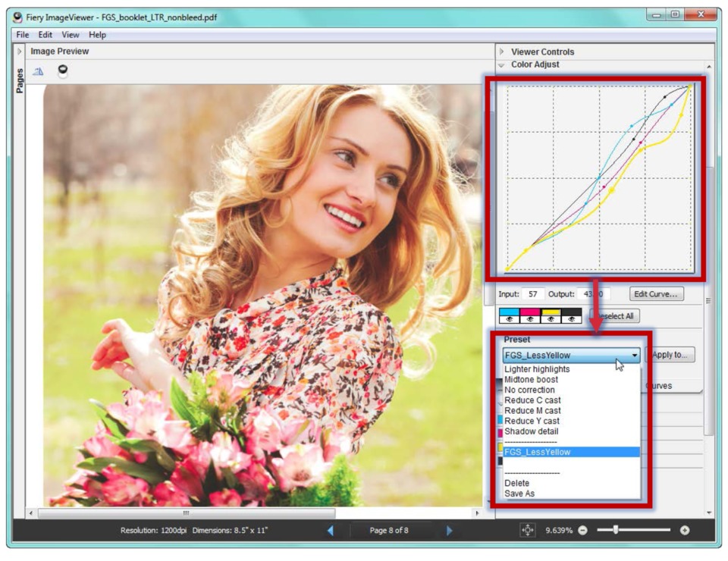
Task: Zoom out using the minus icon
Action: point(583,530)
